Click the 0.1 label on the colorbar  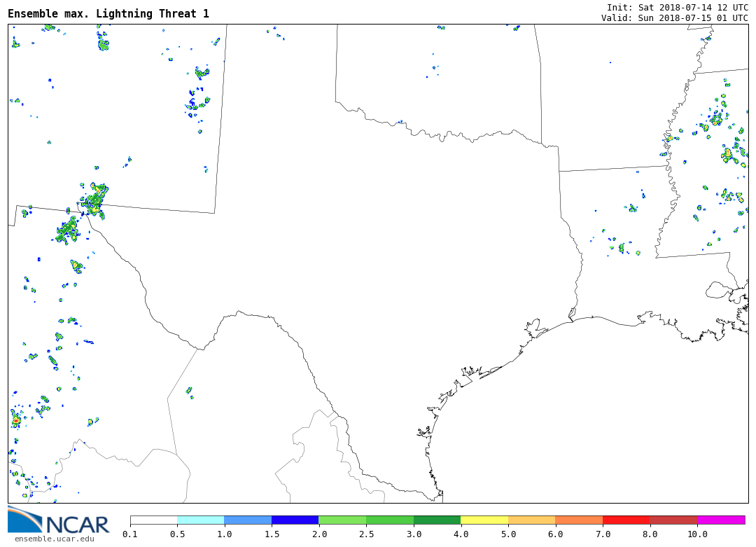tap(130, 534)
